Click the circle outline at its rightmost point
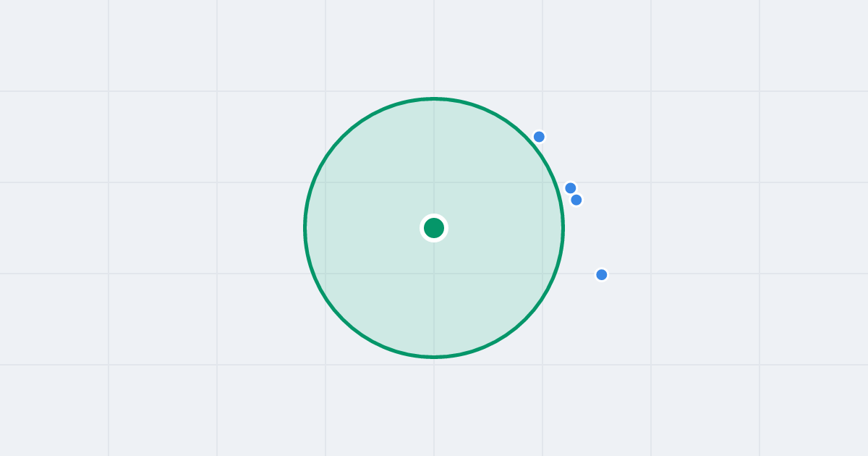 tap(563, 228)
